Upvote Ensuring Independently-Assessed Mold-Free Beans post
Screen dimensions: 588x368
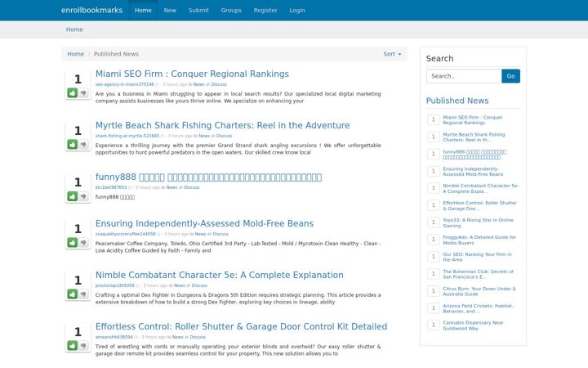[x=73, y=243]
